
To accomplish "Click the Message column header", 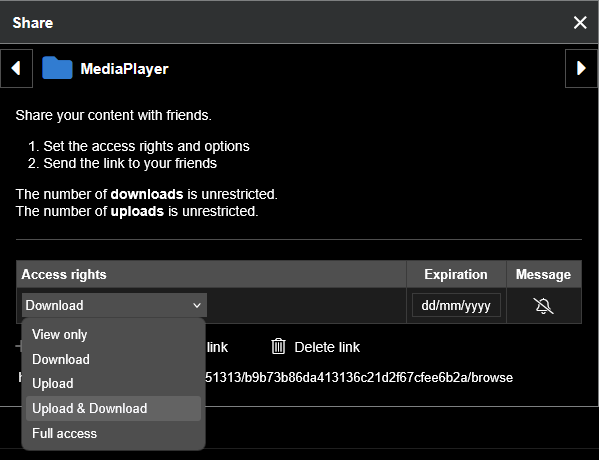I will pos(544,274).
